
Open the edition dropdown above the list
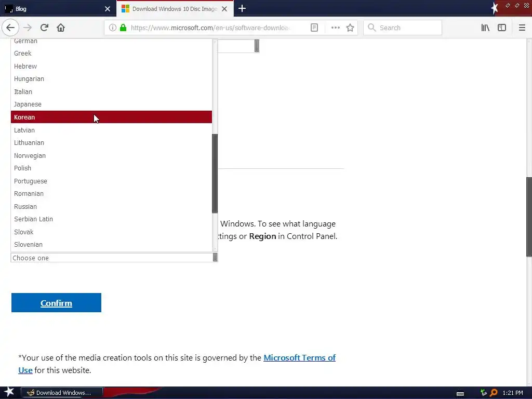click(x=238, y=46)
